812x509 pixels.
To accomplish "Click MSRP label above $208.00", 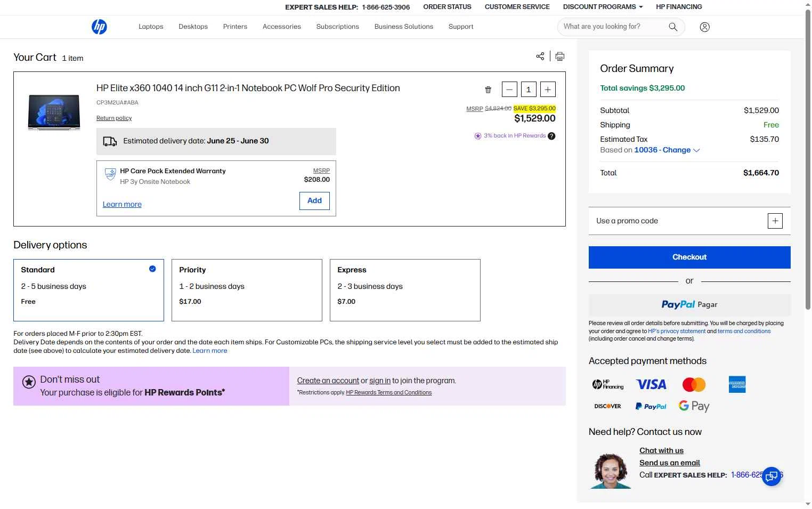I will [x=321, y=171].
